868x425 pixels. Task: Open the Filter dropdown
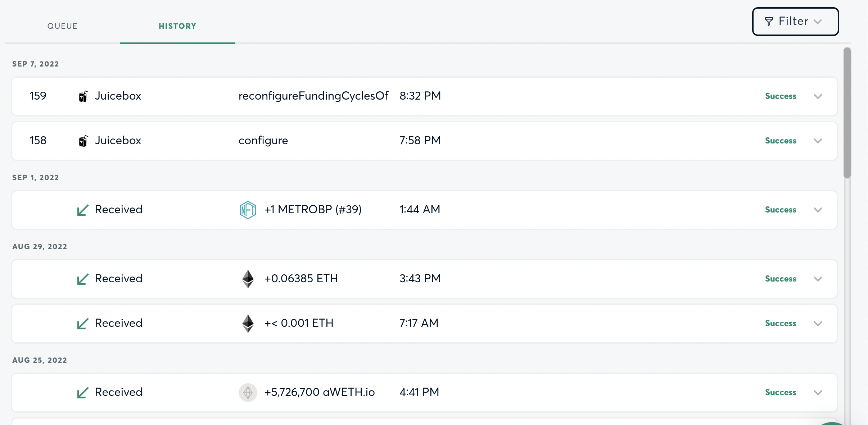pos(795,22)
